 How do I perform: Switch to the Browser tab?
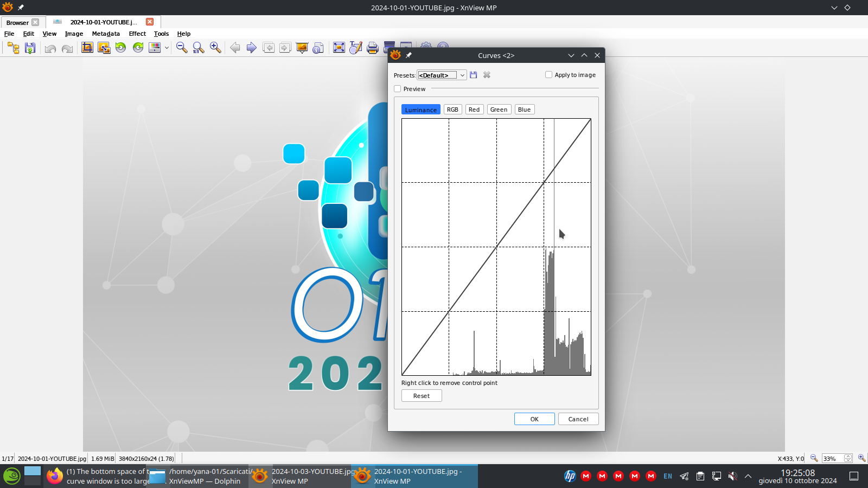pos(17,22)
